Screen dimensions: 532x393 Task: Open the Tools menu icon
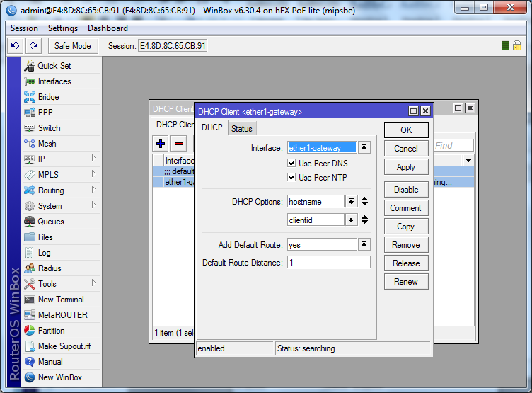click(30, 284)
